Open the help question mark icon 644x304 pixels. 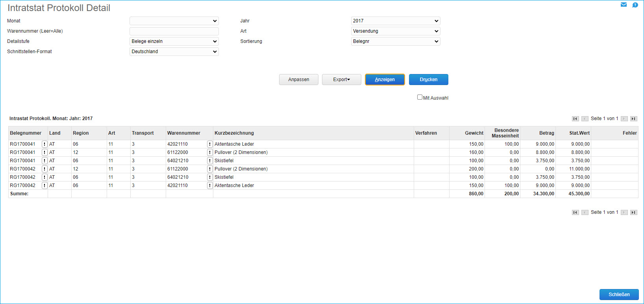tap(635, 5)
